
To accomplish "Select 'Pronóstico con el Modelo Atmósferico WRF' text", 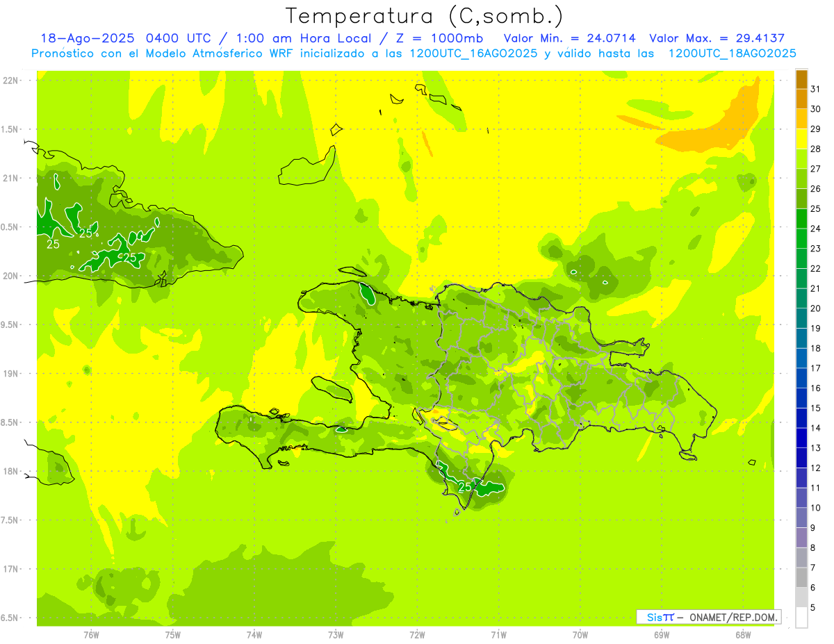I will (162, 53).
